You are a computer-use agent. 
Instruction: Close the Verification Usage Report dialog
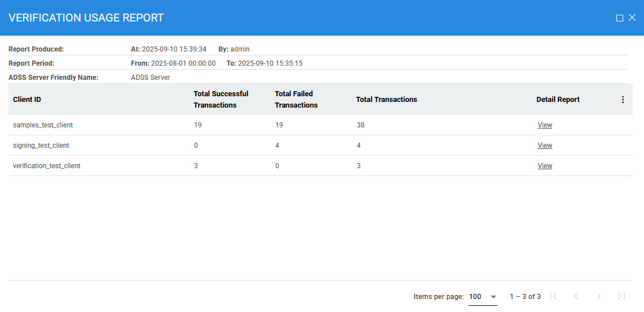[632, 18]
